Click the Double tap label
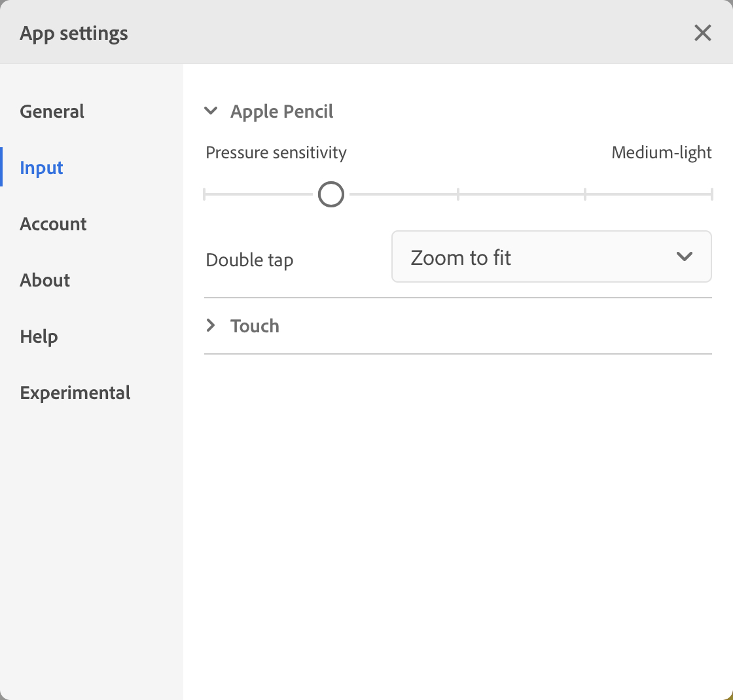 (x=249, y=260)
